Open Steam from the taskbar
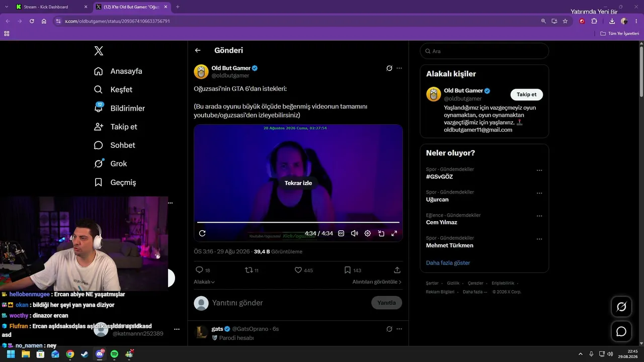 tap(85, 354)
